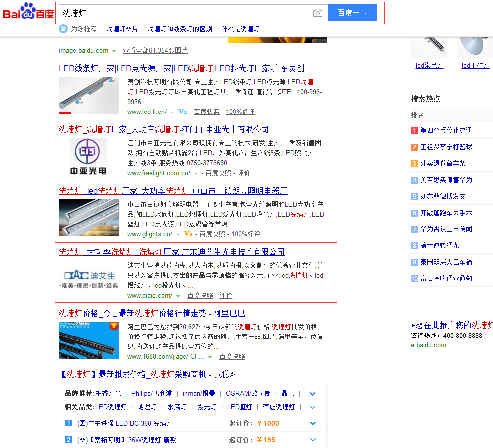493x448 pixels.
Task: Click the V2 badge next to led-li.cn
Action: [183, 112]
